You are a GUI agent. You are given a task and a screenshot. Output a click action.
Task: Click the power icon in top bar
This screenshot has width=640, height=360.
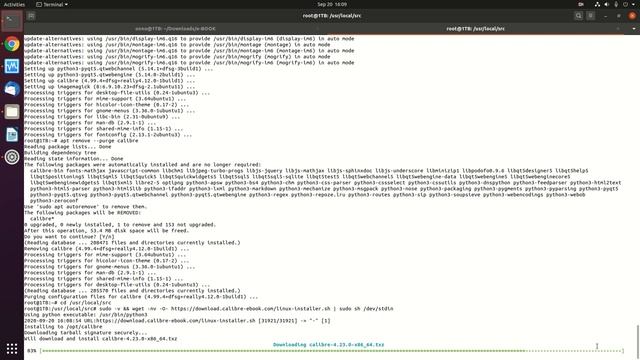[x=625, y=4]
